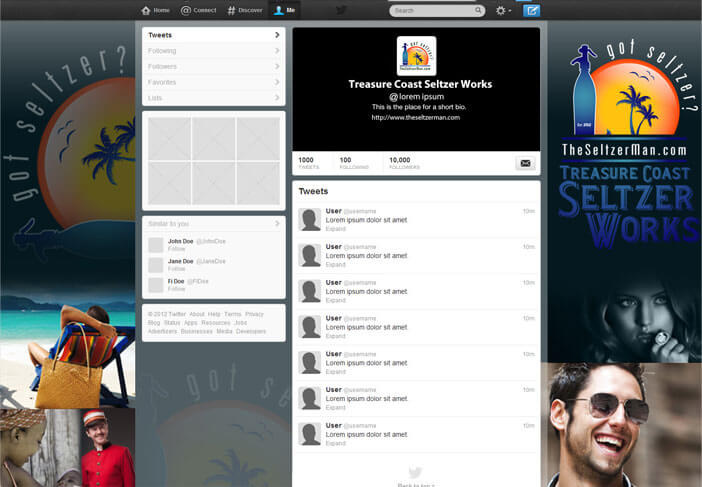Open the Privacy footer link
The width and height of the screenshot is (702, 487).
(254, 314)
